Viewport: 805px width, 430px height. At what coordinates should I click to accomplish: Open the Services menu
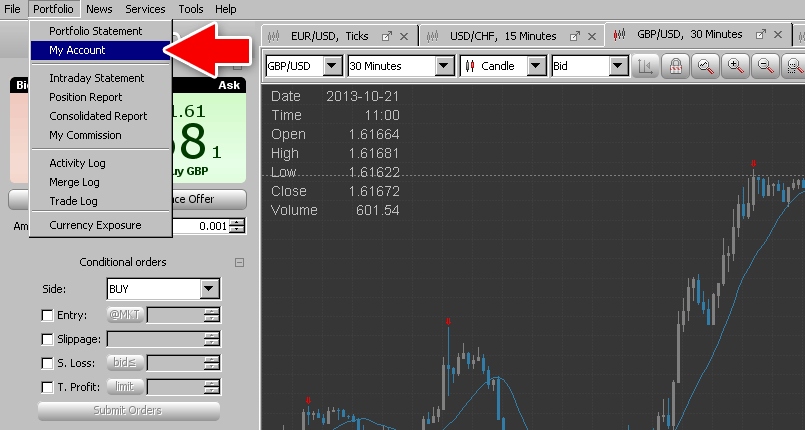[145, 9]
